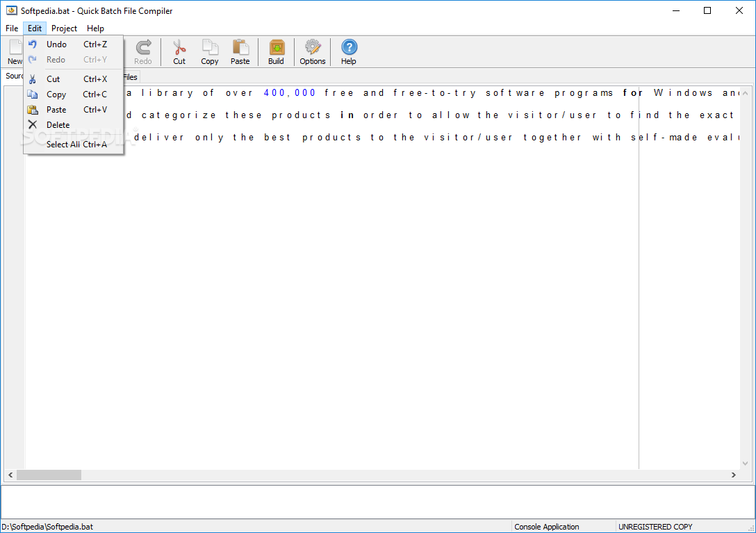
Task: Switch to the Source tab
Action: point(14,76)
